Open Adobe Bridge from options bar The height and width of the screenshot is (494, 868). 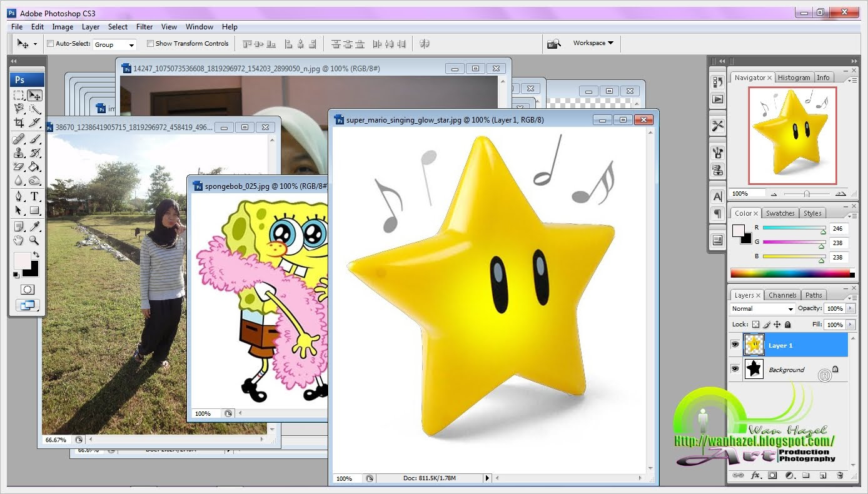[x=553, y=44]
